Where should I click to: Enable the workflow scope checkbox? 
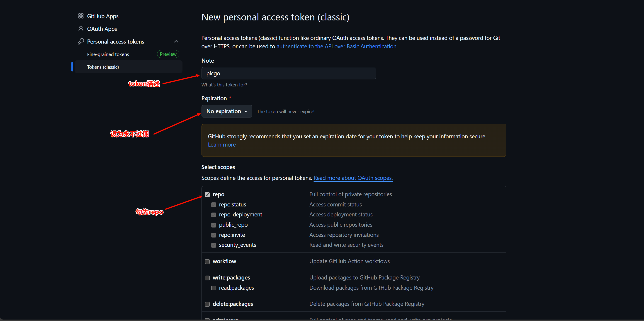click(207, 262)
